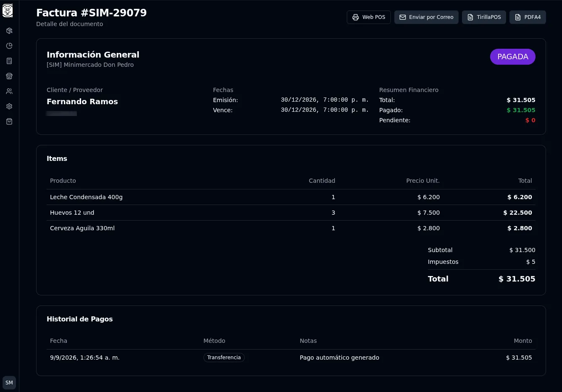Viewport: 562px width, 392px height.
Task: Open the shopping bag sidebar icon
Action: 9,121
